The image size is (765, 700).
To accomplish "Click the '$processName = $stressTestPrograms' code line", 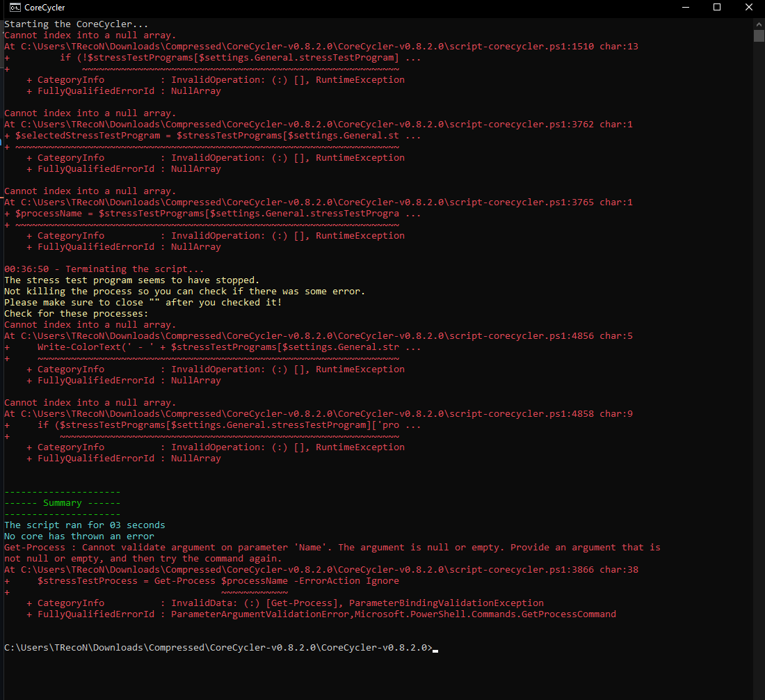I will coord(213,214).
